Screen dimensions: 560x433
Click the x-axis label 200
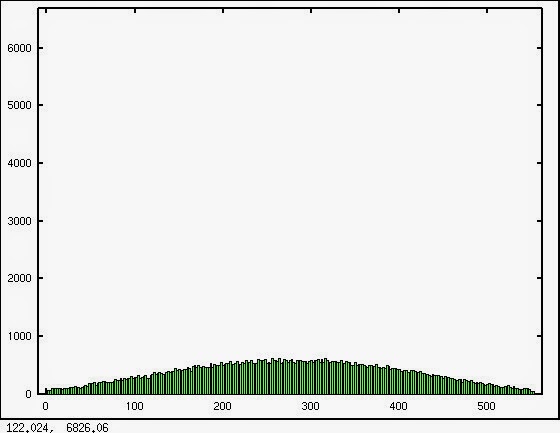222,406
